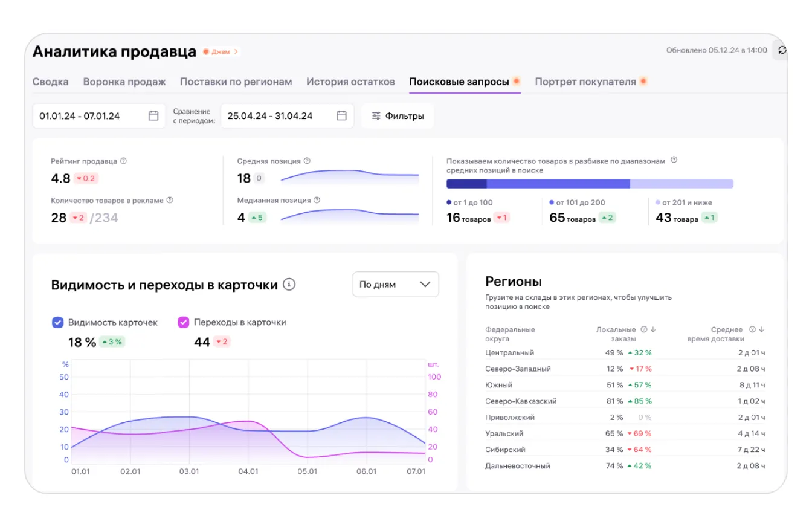
Task: Open the Фильтры button
Action: pyautogui.click(x=398, y=116)
